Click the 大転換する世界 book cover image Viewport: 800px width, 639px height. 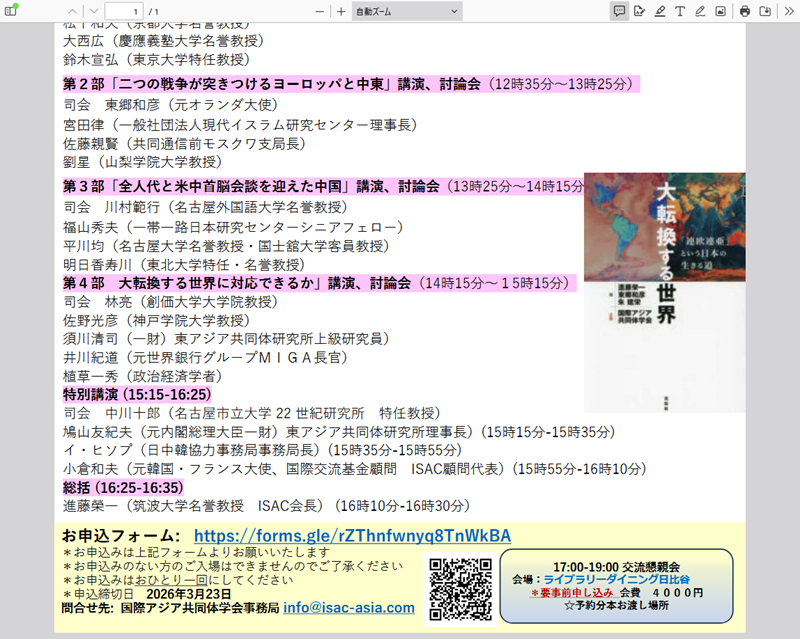click(665, 293)
